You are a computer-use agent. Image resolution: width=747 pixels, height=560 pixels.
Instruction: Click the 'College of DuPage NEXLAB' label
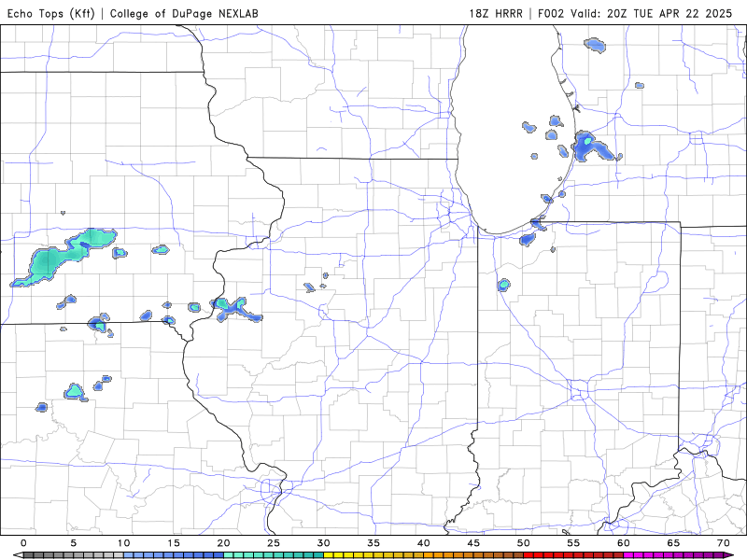click(x=184, y=13)
